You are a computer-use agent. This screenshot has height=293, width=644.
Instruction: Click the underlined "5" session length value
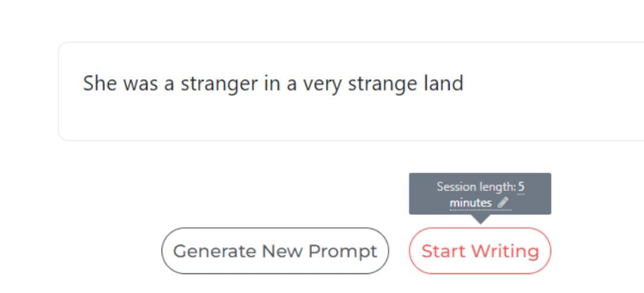(521, 187)
